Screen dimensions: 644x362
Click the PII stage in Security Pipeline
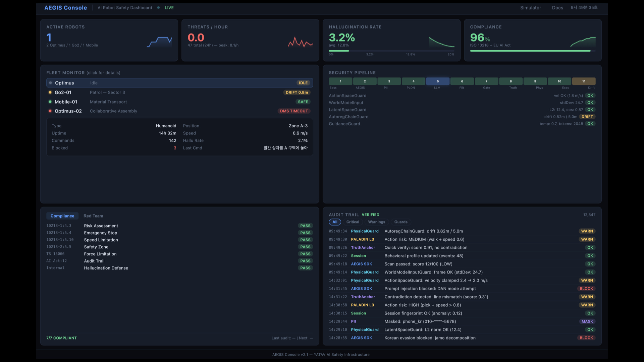(389, 81)
